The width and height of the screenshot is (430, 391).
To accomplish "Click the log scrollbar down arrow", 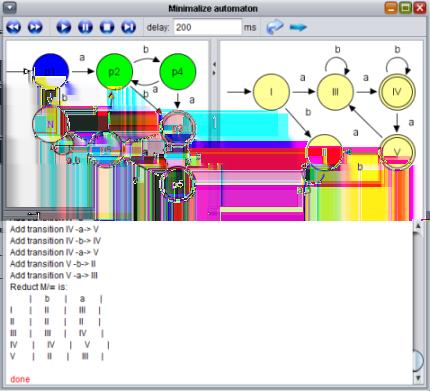I will point(418,378).
